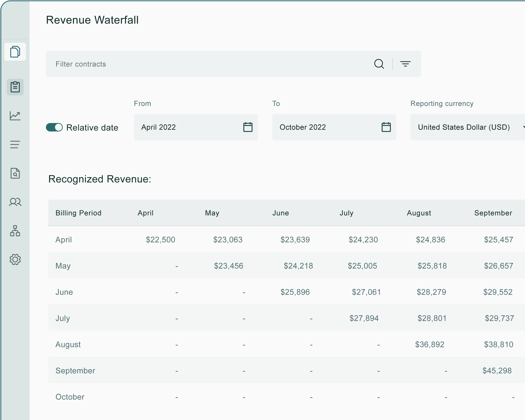
Task: Click the $25,005 cell
Action: [x=362, y=266]
